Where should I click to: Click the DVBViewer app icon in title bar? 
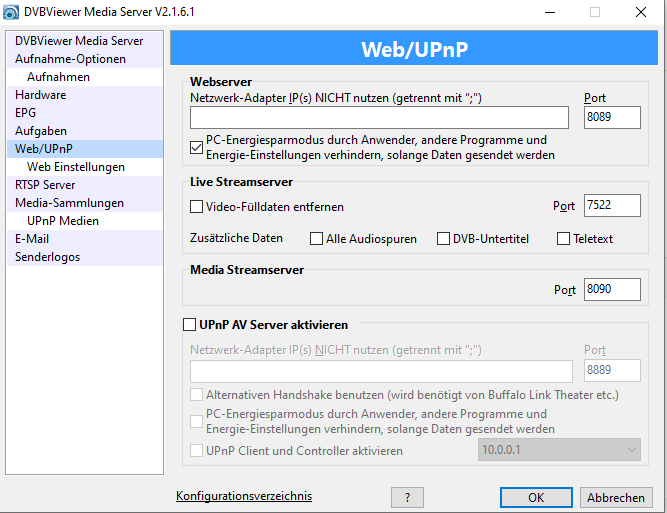11,12
